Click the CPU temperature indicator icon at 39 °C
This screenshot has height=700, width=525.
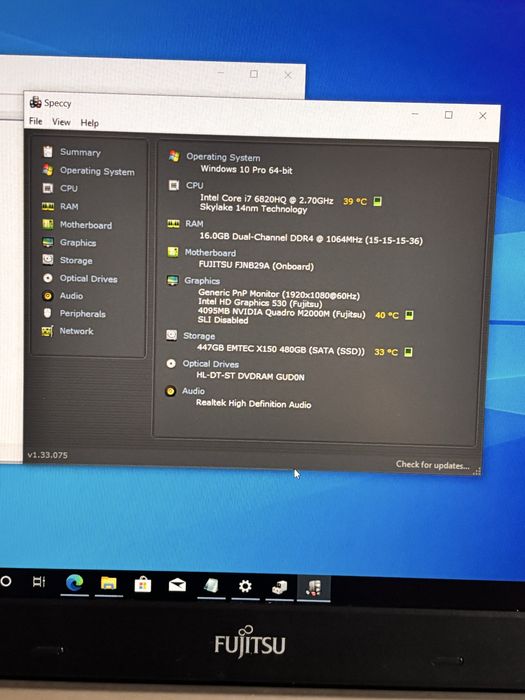[378, 201]
